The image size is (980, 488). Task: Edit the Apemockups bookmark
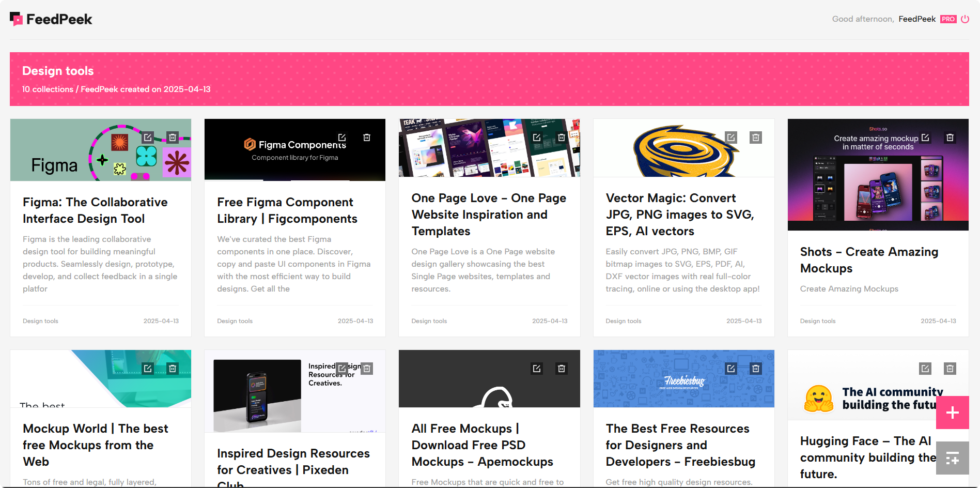point(536,369)
